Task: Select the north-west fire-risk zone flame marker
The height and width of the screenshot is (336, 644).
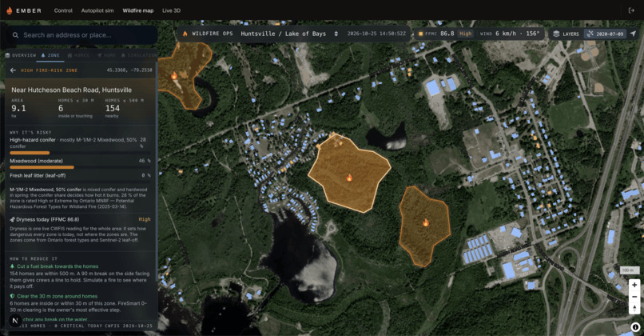Action: click(x=174, y=76)
